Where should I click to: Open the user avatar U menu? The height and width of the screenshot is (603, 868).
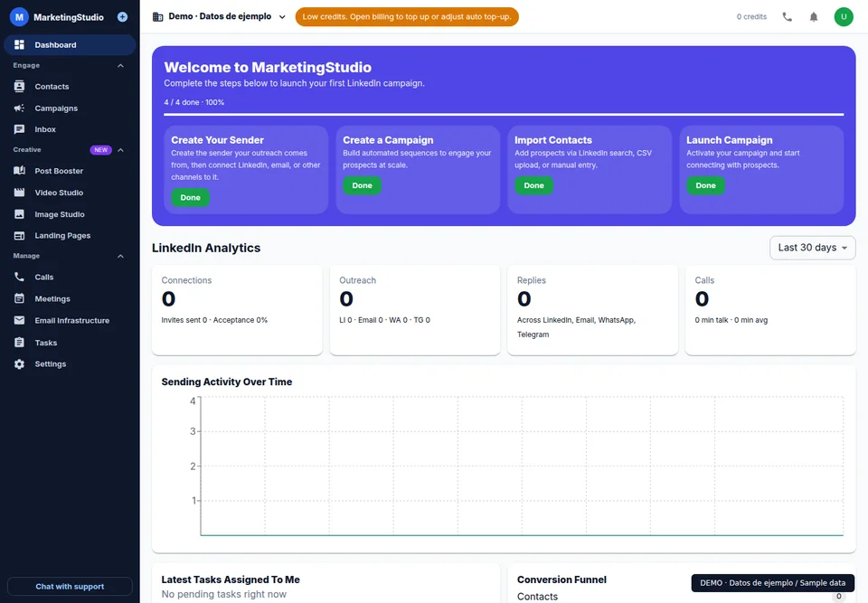coord(844,16)
